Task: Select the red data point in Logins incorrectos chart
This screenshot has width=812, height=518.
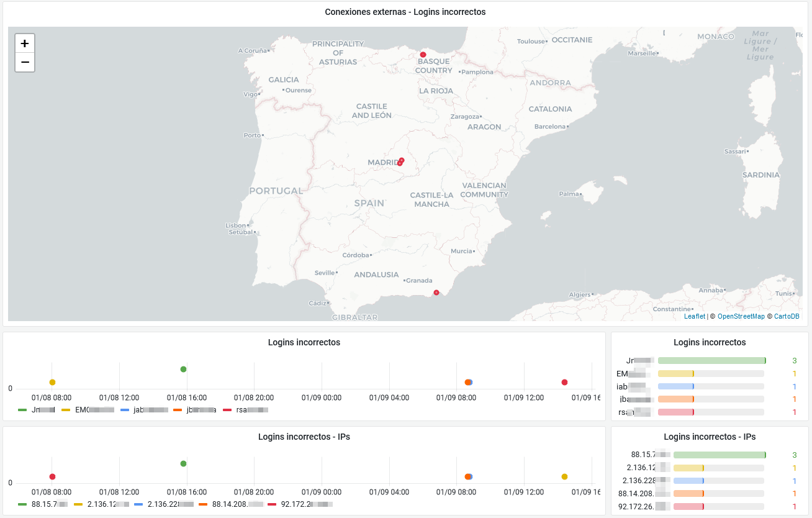Action: (x=564, y=382)
